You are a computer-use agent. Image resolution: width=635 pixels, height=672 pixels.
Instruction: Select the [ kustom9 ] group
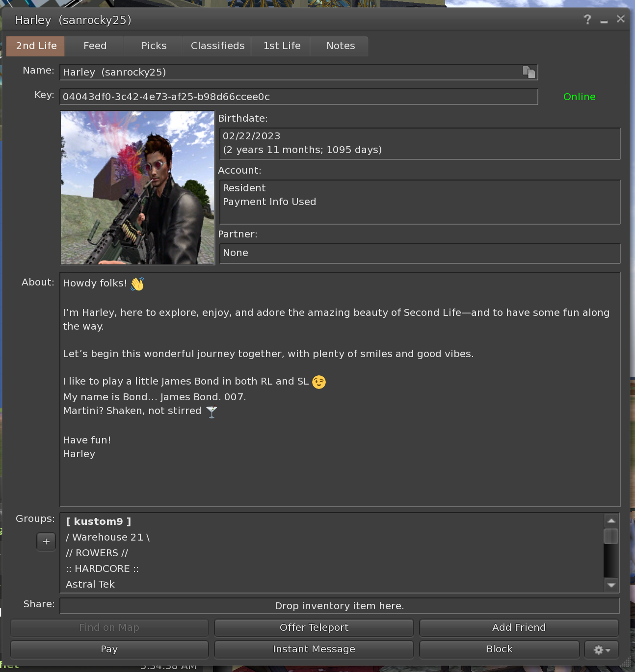pos(98,521)
